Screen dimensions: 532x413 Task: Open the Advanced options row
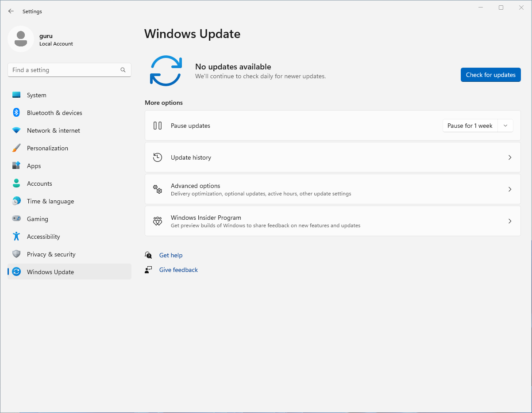point(333,189)
